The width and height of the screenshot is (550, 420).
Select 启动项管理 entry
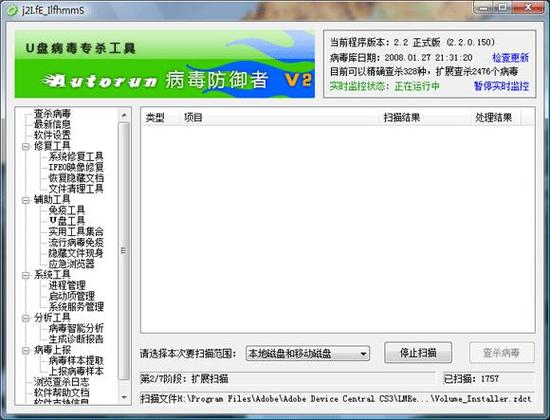click(x=72, y=296)
